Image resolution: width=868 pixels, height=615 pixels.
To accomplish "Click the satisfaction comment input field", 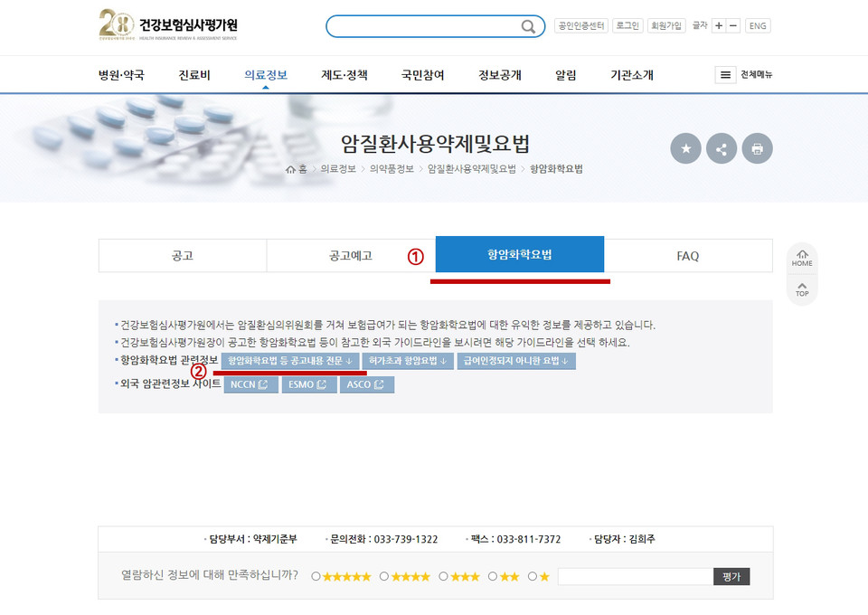I will click(x=636, y=576).
